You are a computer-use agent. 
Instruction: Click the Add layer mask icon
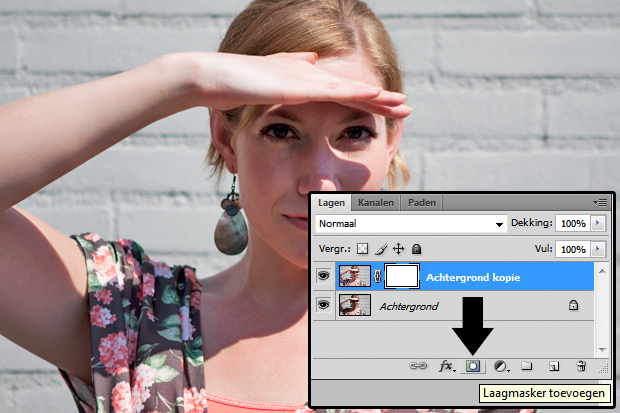click(473, 367)
